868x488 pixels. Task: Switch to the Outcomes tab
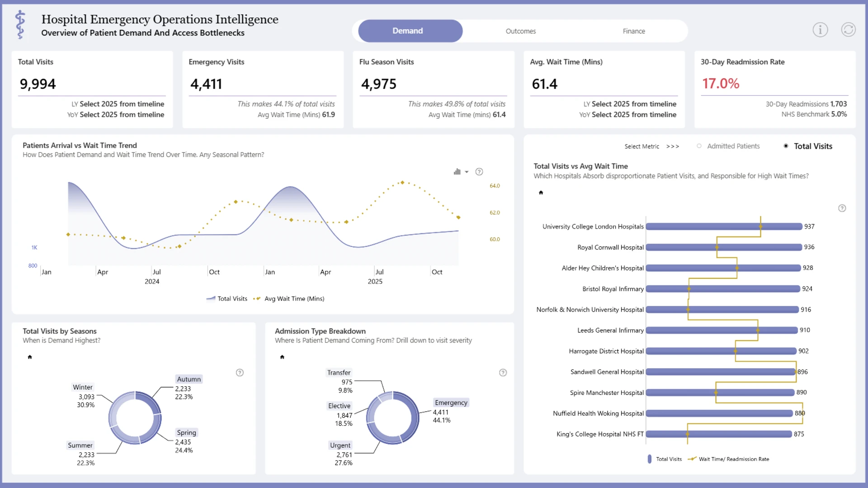click(x=521, y=31)
